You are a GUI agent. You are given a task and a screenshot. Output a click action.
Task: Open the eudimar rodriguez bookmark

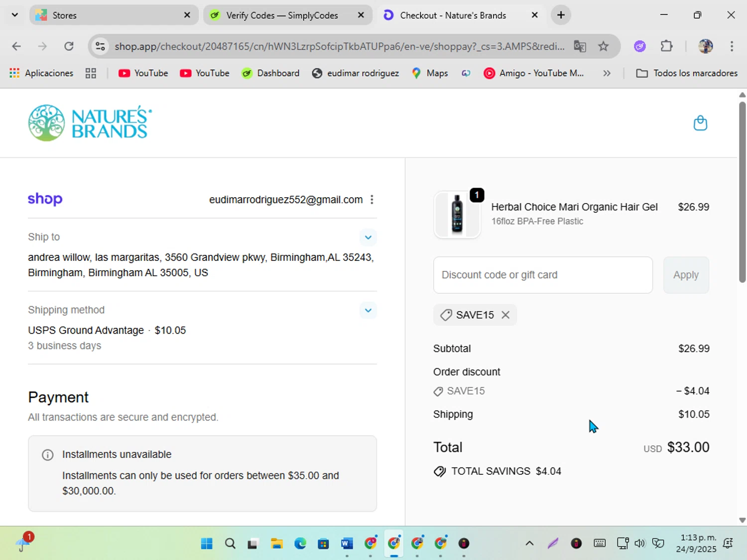[x=356, y=73]
